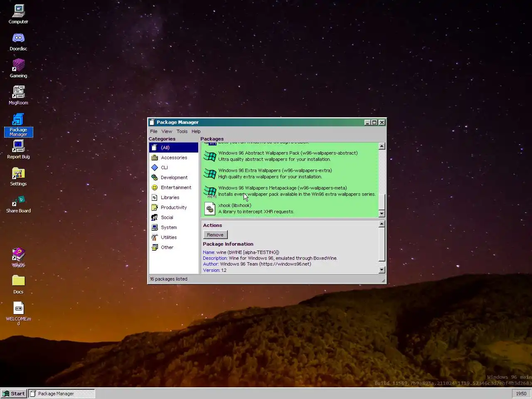The height and width of the screenshot is (399, 532).
Task: Select the (All) category
Action: [x=174, y=148]
